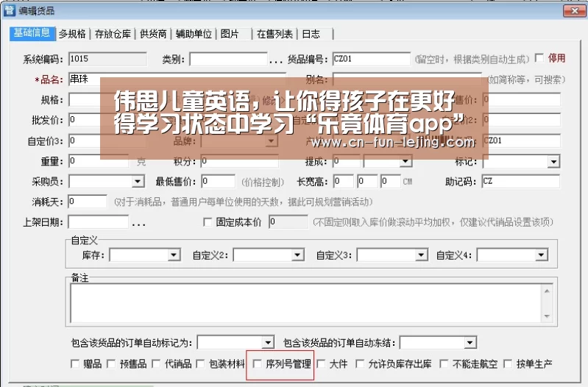Open the 订单自动冻结 dropdown
Screen dimensions: 588x387
470,343
